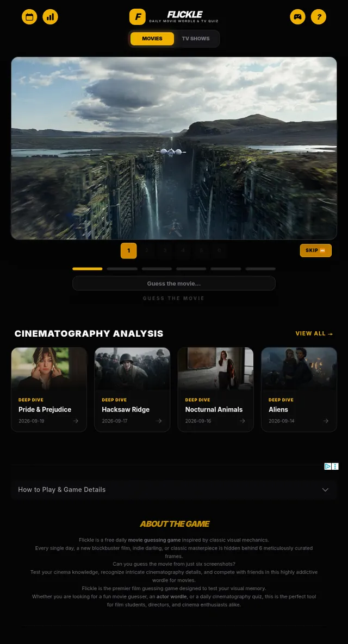This screenshot has width=348, height=644.
Task: Click the date 2026-09-19
Action: pyautogui.click(x=31, y=421)
